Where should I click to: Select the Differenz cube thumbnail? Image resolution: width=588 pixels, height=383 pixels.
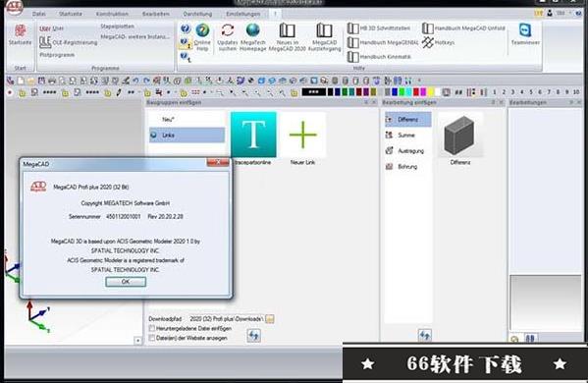click(x=459, y=136)
